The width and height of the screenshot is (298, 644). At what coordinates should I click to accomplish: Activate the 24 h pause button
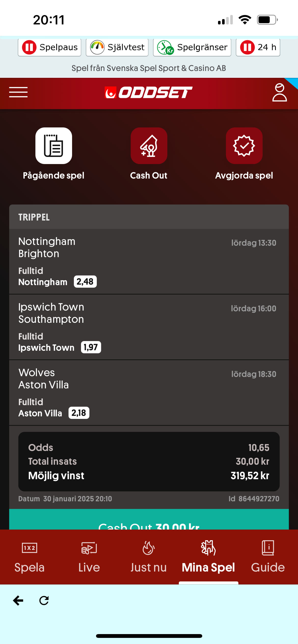coord(258,47)
